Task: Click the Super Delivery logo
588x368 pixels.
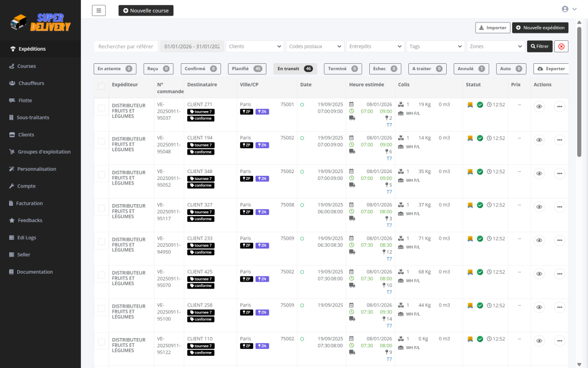Action: click(40, 22)
